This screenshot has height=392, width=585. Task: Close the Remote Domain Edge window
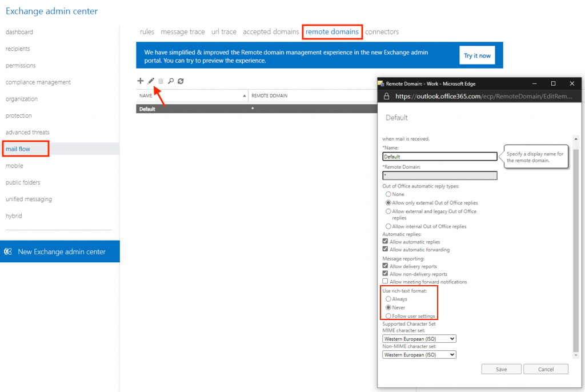click(572, 83)
